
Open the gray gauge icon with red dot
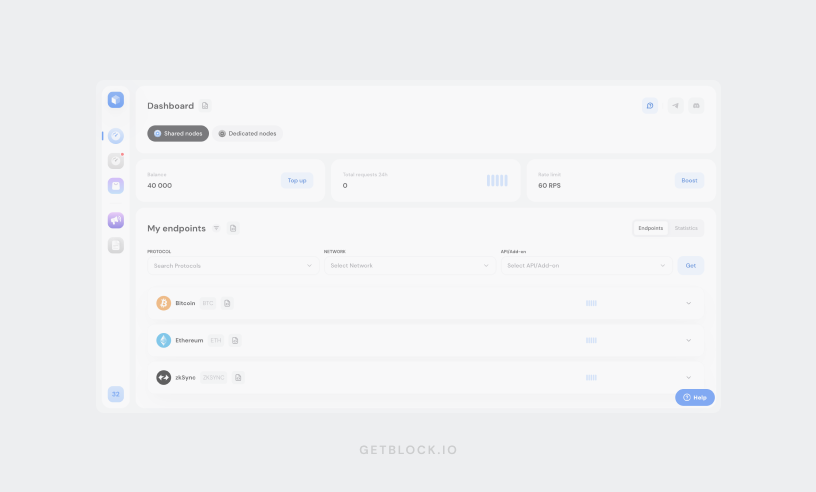[116, 161]
